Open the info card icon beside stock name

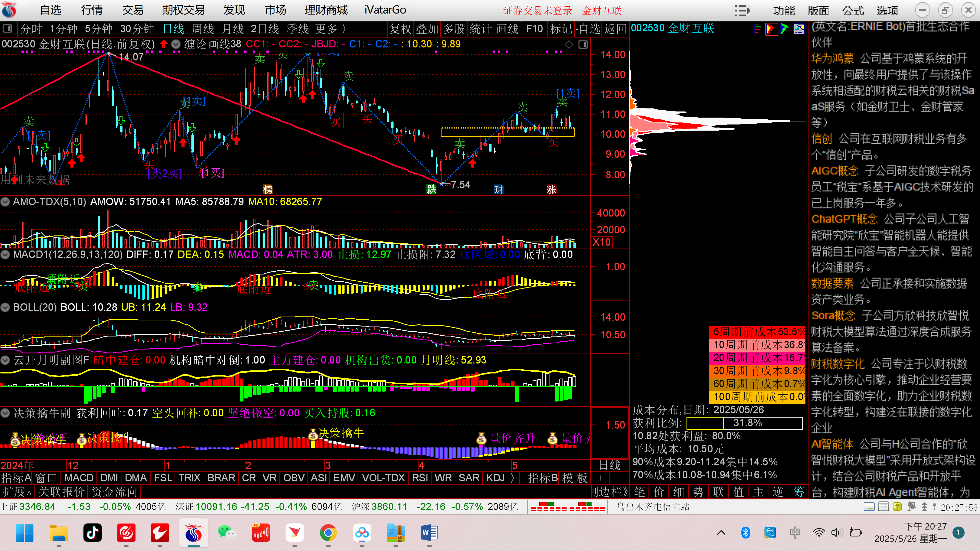[799, 29]
